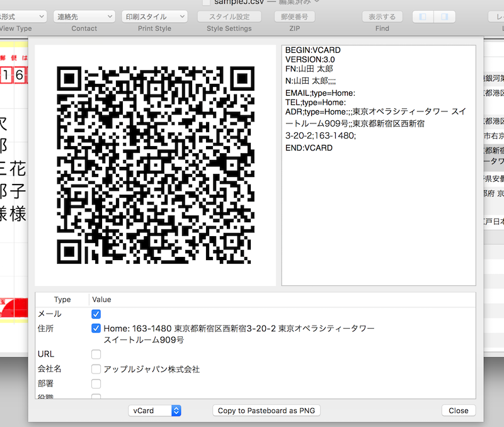Select the 部署 row label
This screenshot has height=427, width=504.
[x=45, y=384]
